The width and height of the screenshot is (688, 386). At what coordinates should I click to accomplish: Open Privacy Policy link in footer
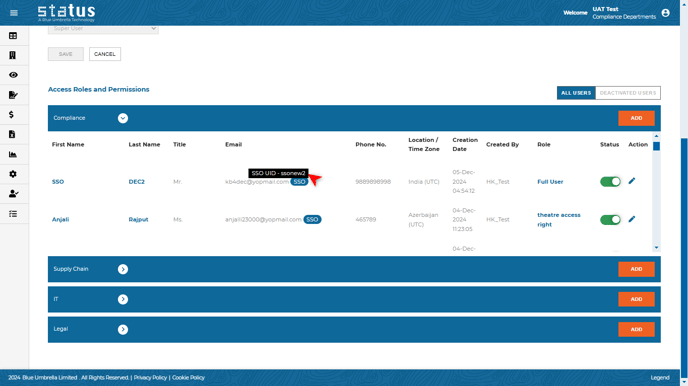click(150, 378)
